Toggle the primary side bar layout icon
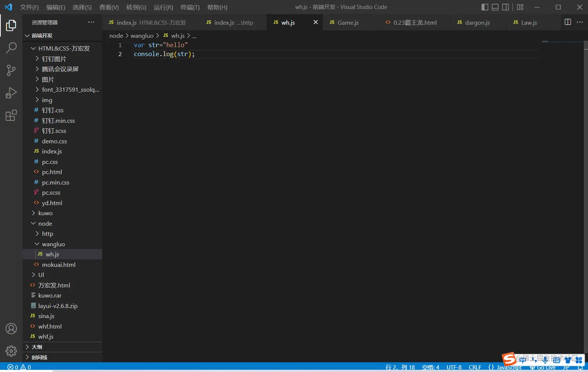 pyautogui.click(x=485, y=7)
